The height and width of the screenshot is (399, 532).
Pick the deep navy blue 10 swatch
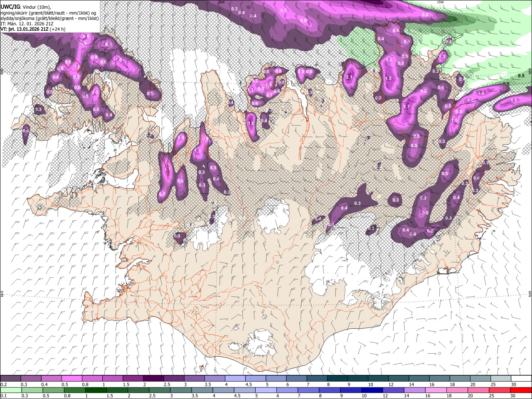point(372,390)
